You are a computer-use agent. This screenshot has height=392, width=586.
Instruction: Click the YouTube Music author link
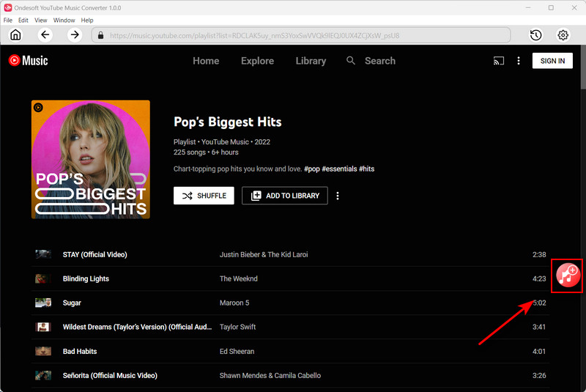225,142
